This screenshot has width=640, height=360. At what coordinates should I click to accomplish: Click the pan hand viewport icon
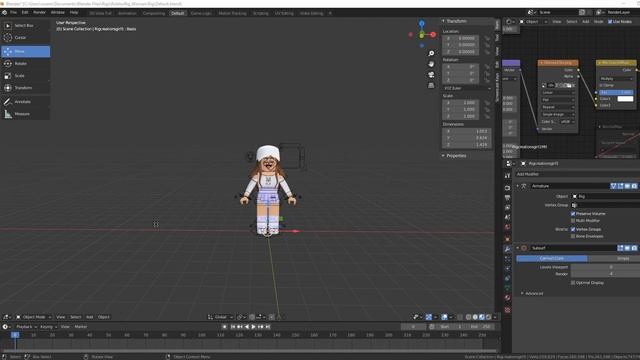[x=431, y=64]
